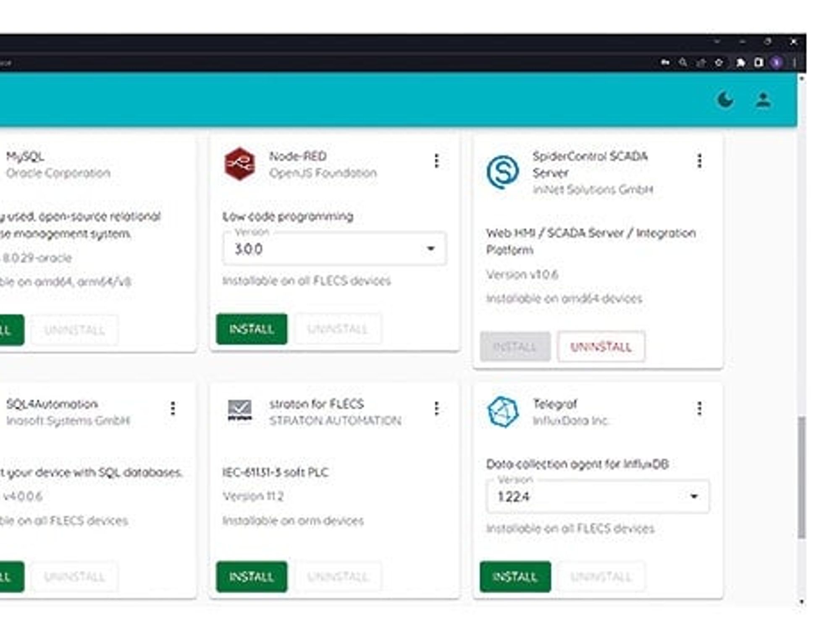The image size is (840, 630).
Task: Click 'Installable on arm devices' text
Action: (293, 521)
